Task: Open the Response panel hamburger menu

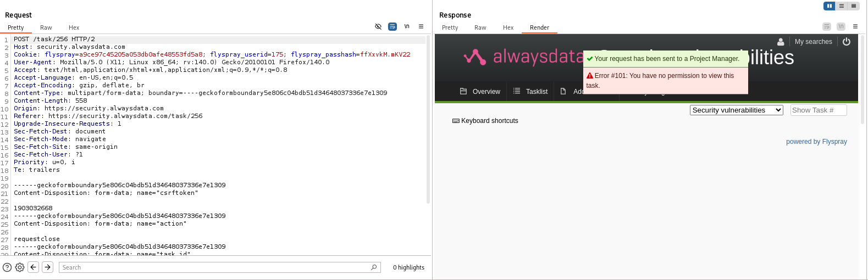Action: [855, 26]
